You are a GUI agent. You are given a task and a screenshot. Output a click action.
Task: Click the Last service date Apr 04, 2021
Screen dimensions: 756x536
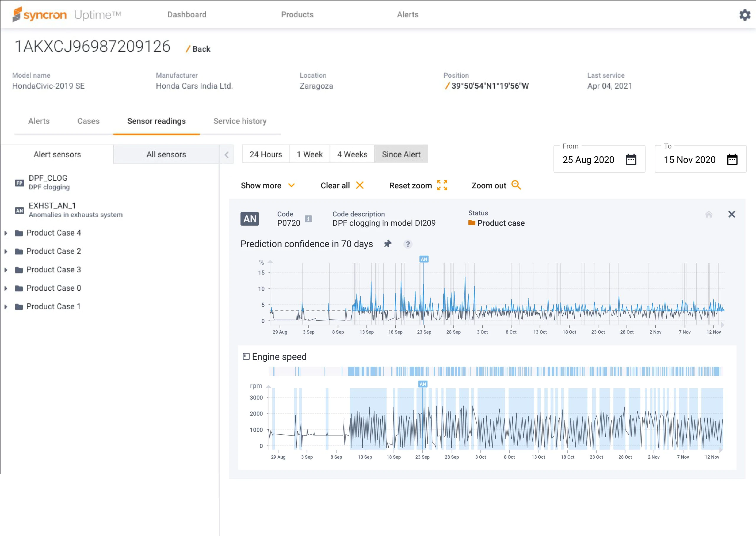pos(610,86)
